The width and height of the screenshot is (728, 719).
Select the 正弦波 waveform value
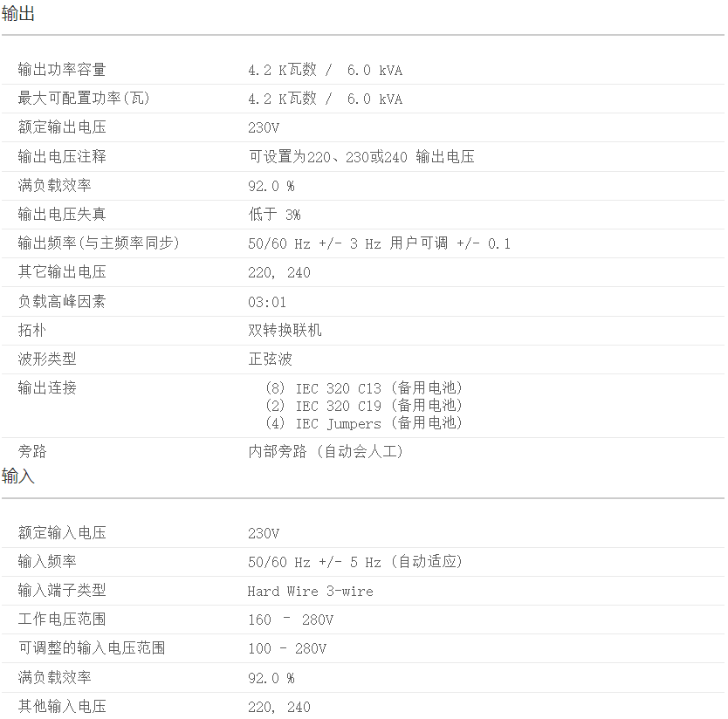(270, 359)
